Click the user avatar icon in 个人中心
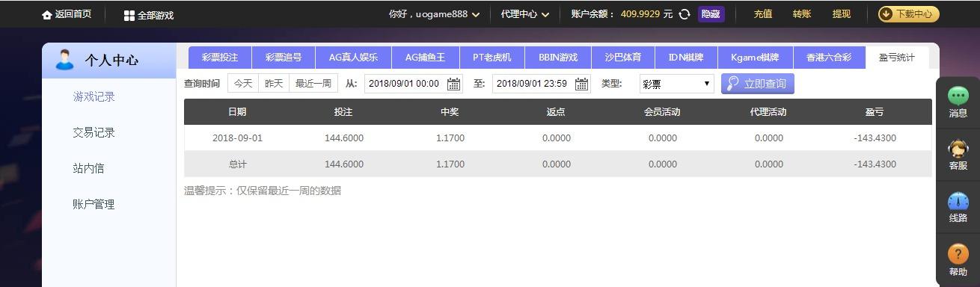Viewport: 980px width, 287px height. pos(65,60)
